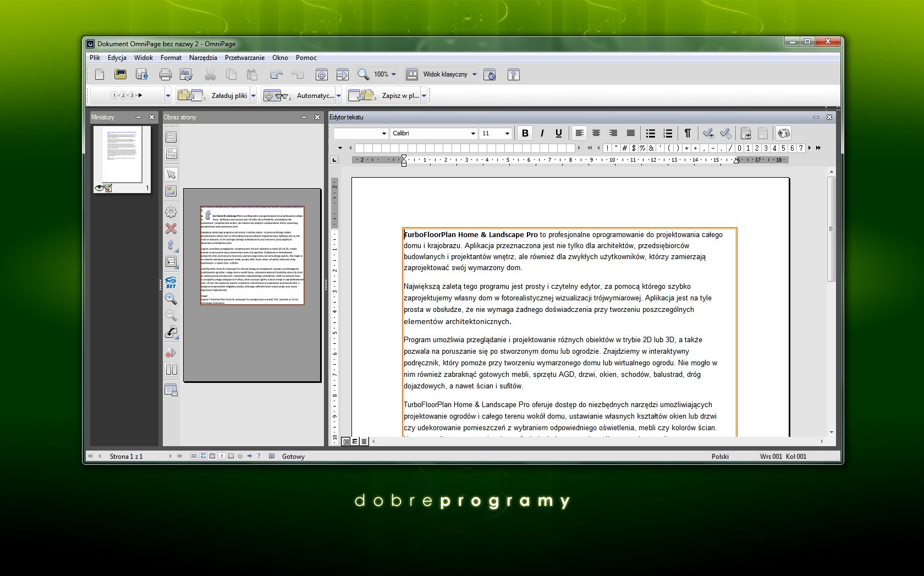The height and width of the screenshot is (576, 924).
Task: Open the Okno menu
Action: click(280, 57)
